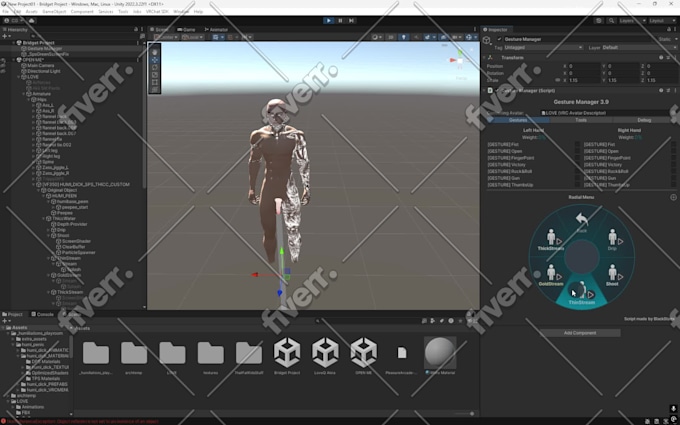Select the Rect tool in Scene
This screenshot has width=680, height=425.
coord(155,82)
